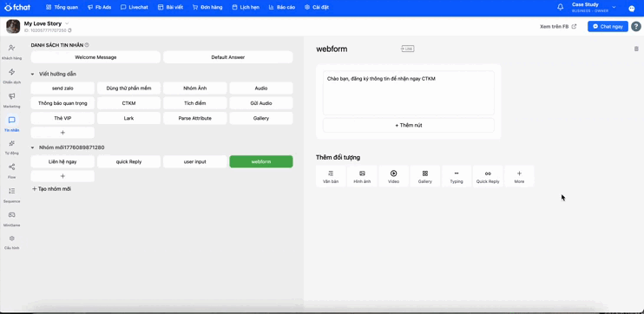The image size is (644, 314).
Task: Click info icon beside Danh sách tin nhắn
Action: [87, 45]
